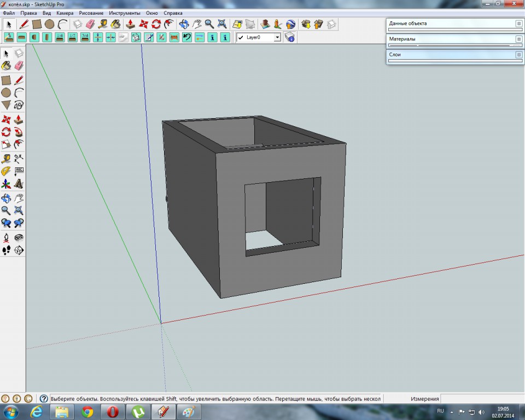525x420 pixels.
Task: Toggle the Layer0 checkmark in layer selector
Action: coord(241,38)
